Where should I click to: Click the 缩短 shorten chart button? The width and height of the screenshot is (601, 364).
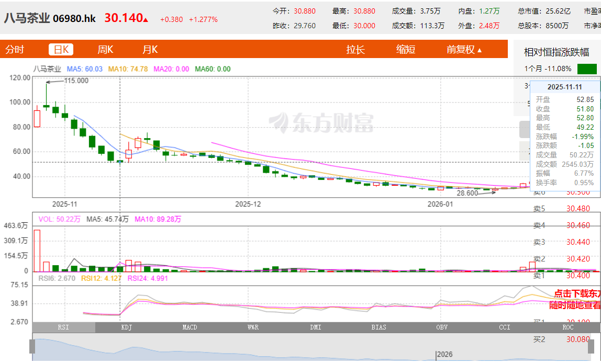[406, 49]
